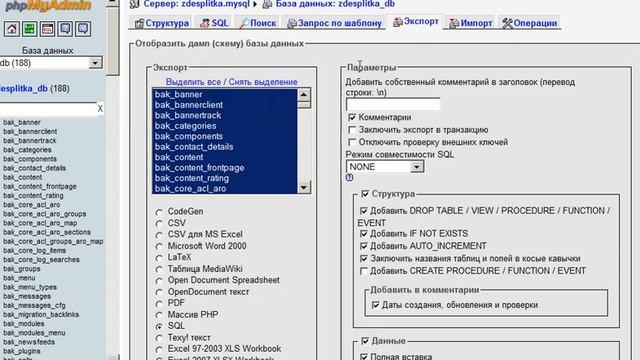Select bak_banner in export table list
Image resolution: width=640 pixels, height=360 pixels.
(225, 95)
